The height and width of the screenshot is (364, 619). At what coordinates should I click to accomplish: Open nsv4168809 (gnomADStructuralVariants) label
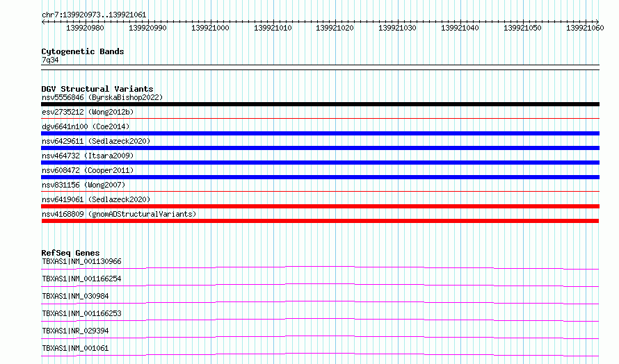click(x=119, y=214)
